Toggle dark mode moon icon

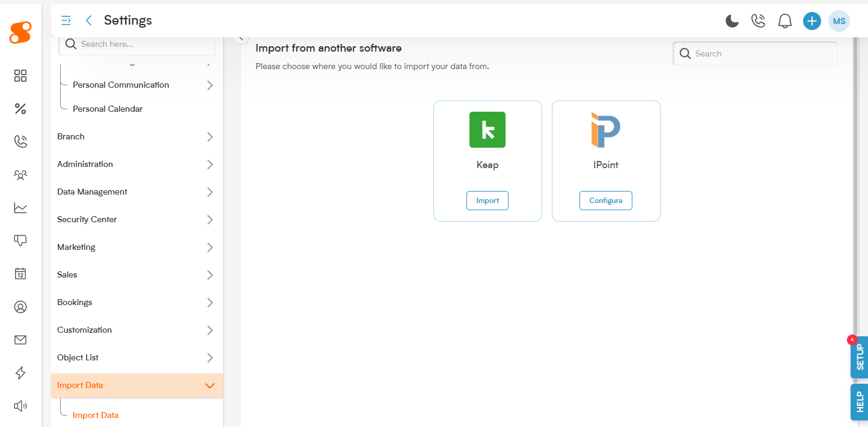(732, 21)
